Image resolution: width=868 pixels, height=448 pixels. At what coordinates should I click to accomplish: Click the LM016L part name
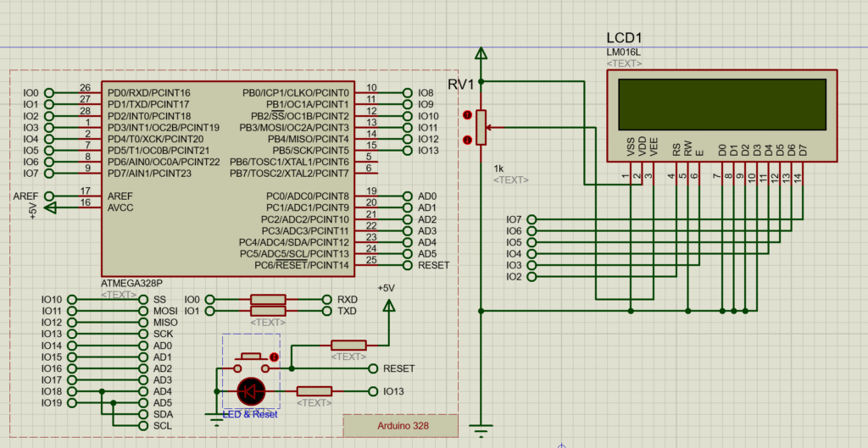[x=624, y=53]
